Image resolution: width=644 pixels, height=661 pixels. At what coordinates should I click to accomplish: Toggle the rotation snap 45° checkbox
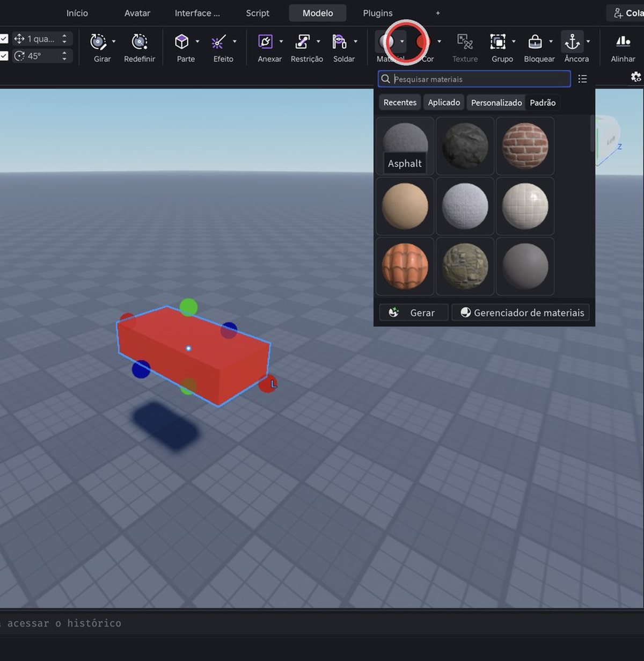(x=4, y=56)
